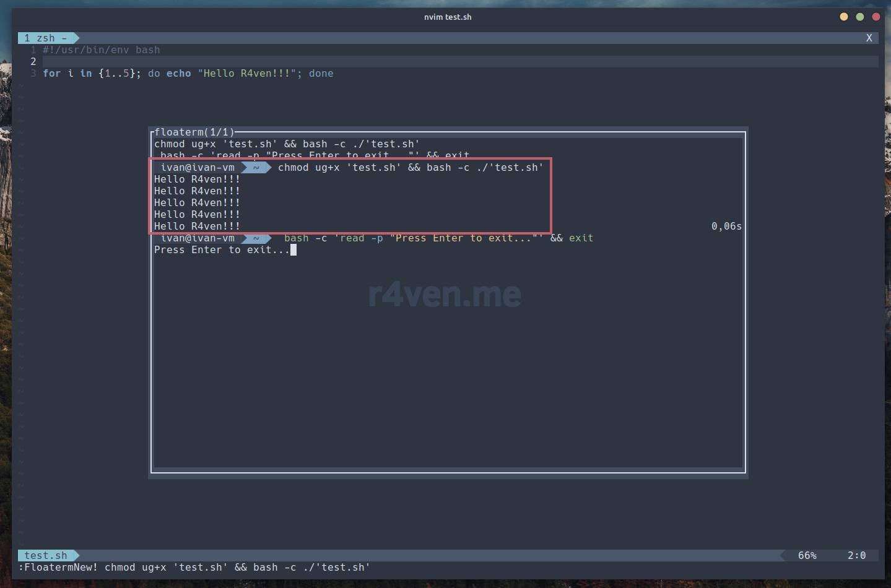Click the "echo" keyword on line 3
891x588 pixels.
[x=178, y=73]
